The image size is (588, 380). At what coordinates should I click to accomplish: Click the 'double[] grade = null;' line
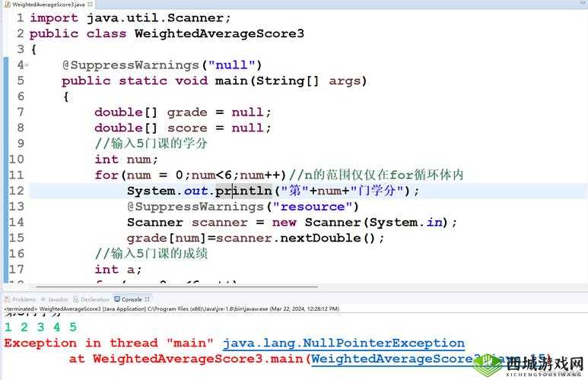(183, 112)
